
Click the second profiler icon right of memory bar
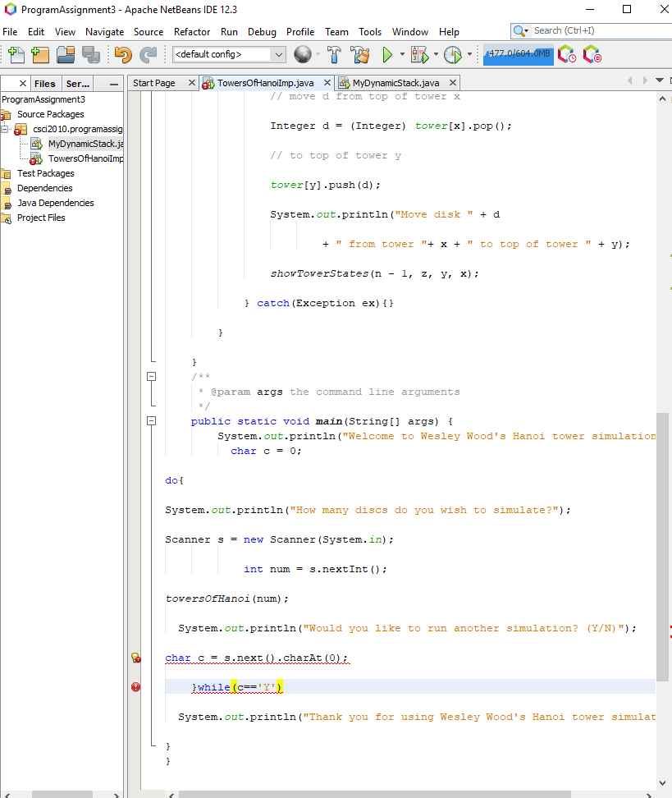click(x=592, y=54)
